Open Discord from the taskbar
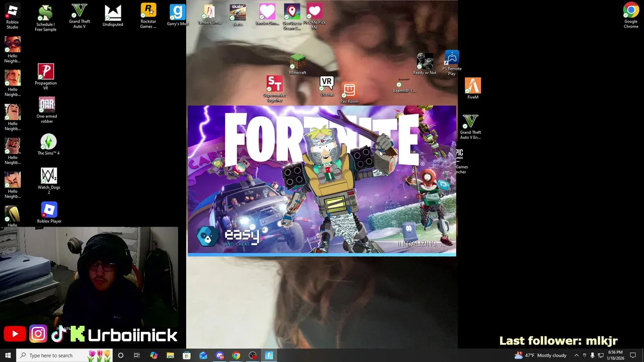Viewport: 644px width, 362px height. point(220,355)
